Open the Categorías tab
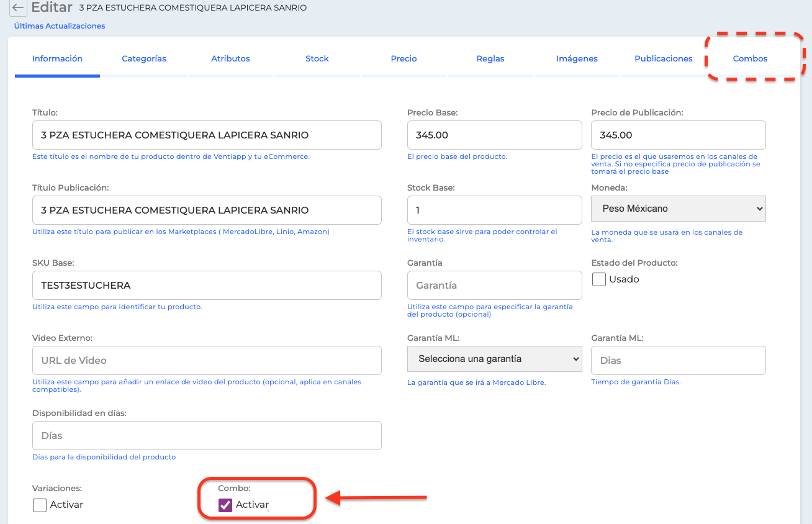Image resolution: width=812 pixels, height=524 pixels. (144, 58)
